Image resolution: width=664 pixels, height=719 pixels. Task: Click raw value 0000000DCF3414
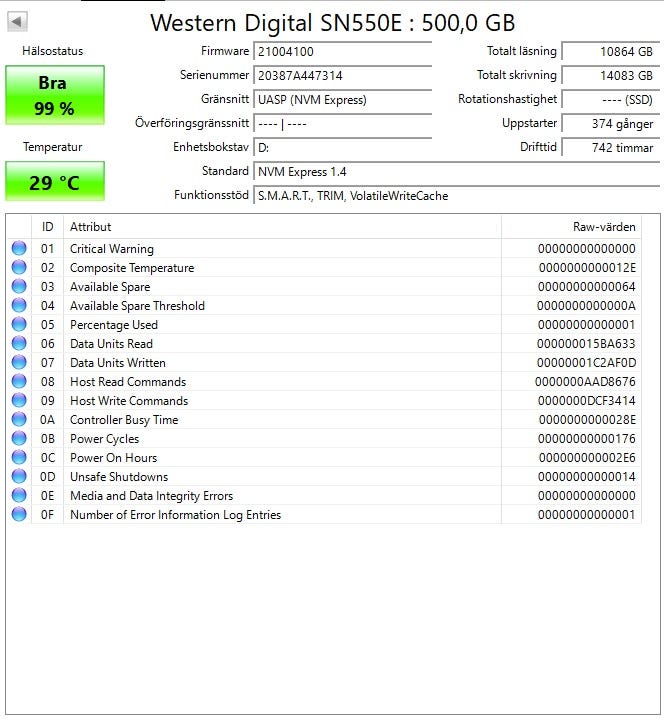[587, 401]
